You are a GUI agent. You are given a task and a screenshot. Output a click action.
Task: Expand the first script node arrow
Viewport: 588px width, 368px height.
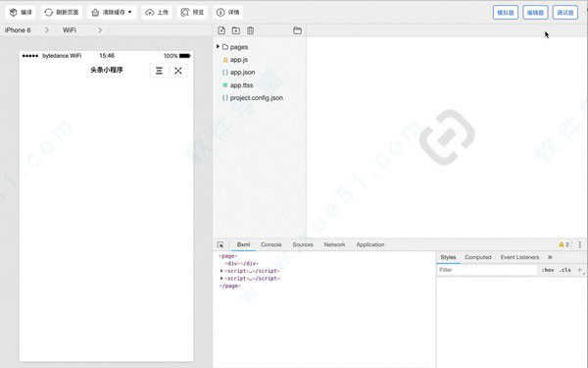pyautogui.click(x=221, y=271)
